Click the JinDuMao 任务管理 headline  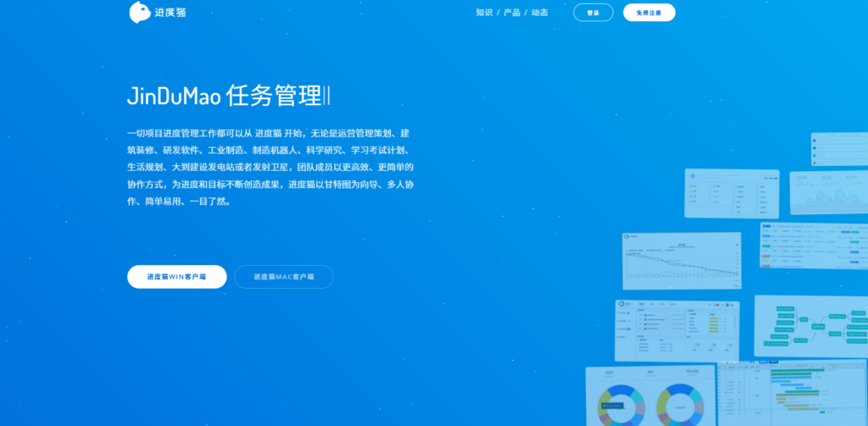pos(229,95)
